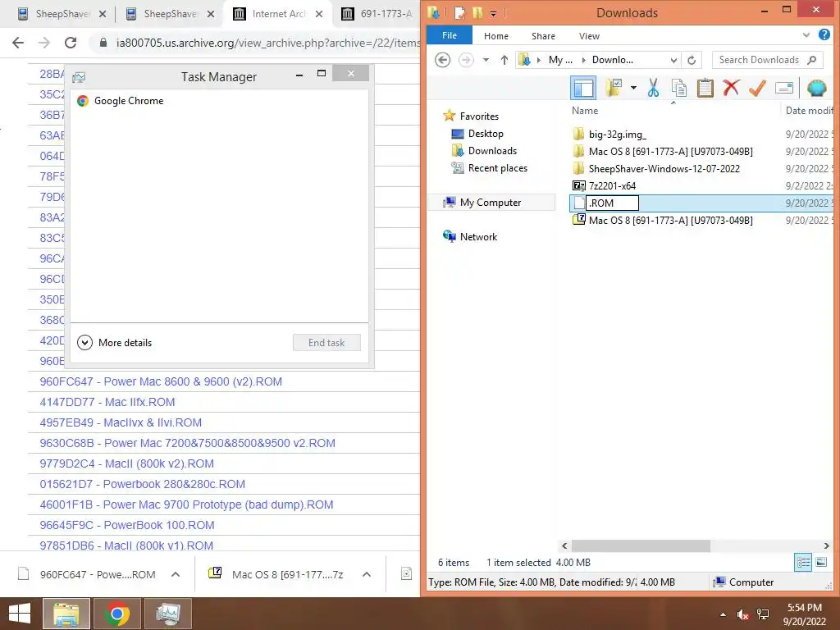
Task: Switch to the View ribbon tab
Action: coord(589,36)
